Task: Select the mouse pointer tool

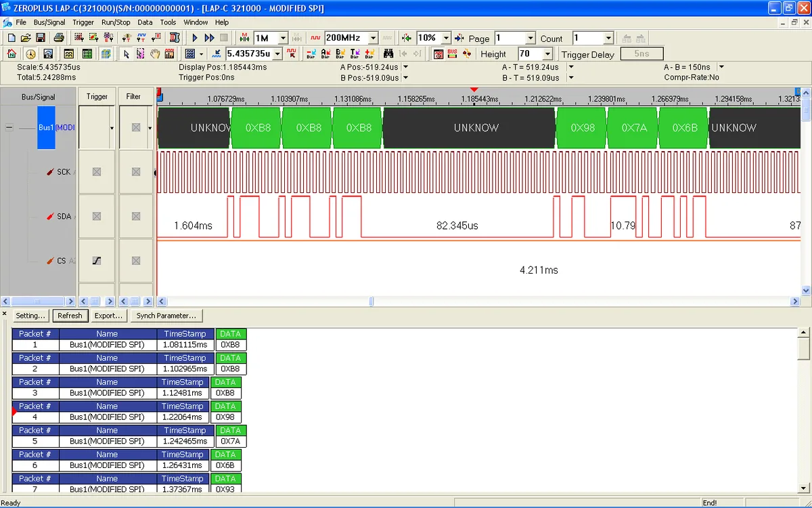Action: pos(127,54)
